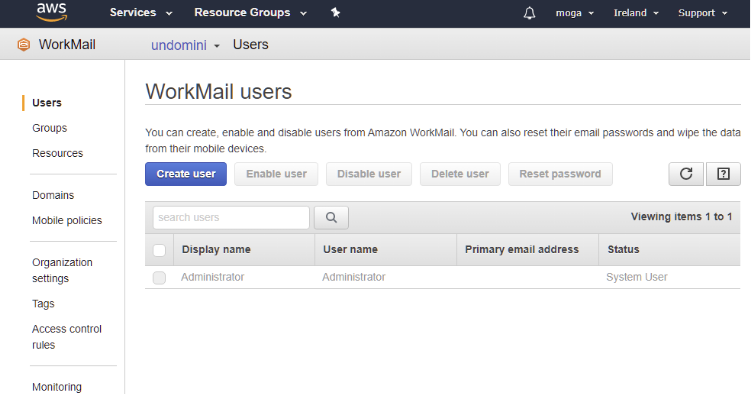The width and height of the screenshot is (752, 394).
Task: Click the Users breadcrumb label
Action: pyautogui.click(x=250, y=45)
